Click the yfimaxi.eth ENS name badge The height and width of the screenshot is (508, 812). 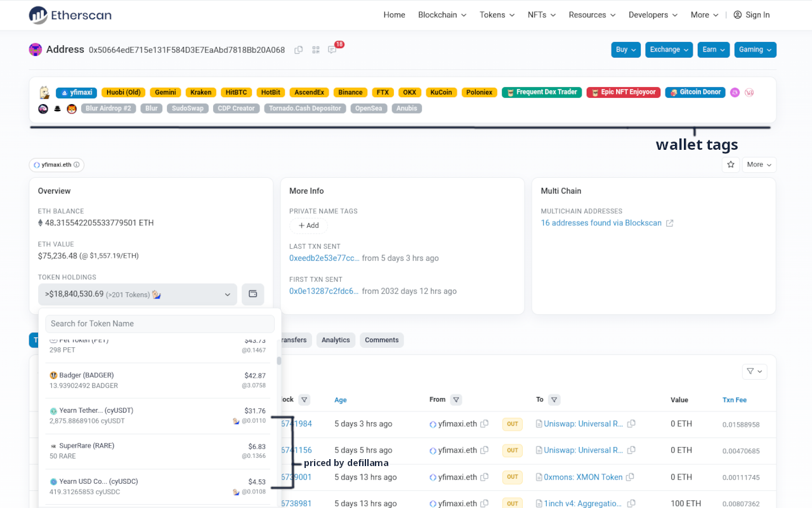point(56,165)
